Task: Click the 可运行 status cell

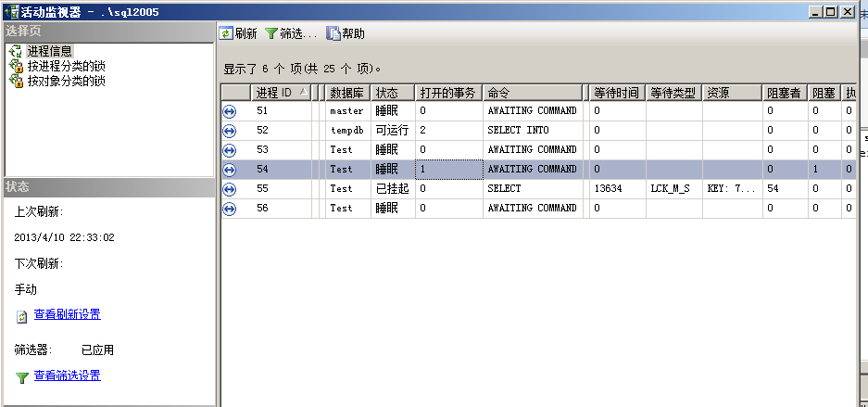Action: pos(393,130)
